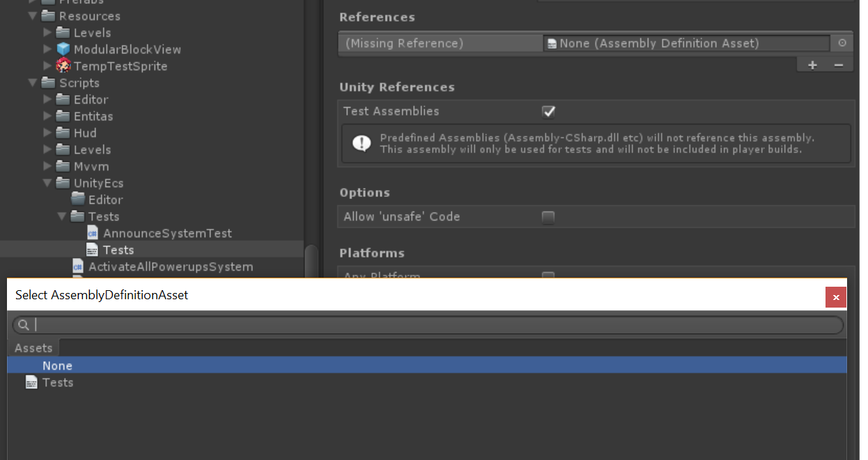Expand the Hud folder
This screenshot has height=460, width=868.
(x=47, y=132)
